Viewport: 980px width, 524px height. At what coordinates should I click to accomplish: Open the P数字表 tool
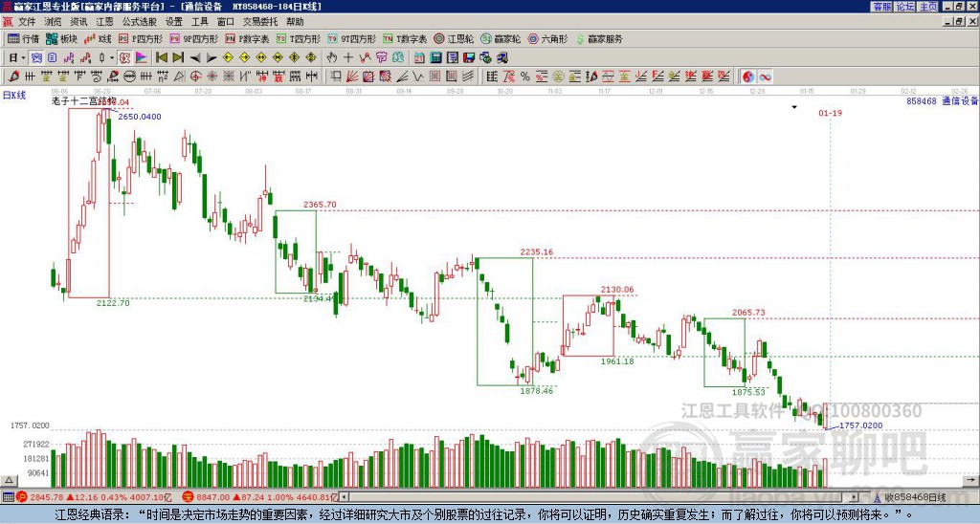pyautogui.click(x=247, y=39)
